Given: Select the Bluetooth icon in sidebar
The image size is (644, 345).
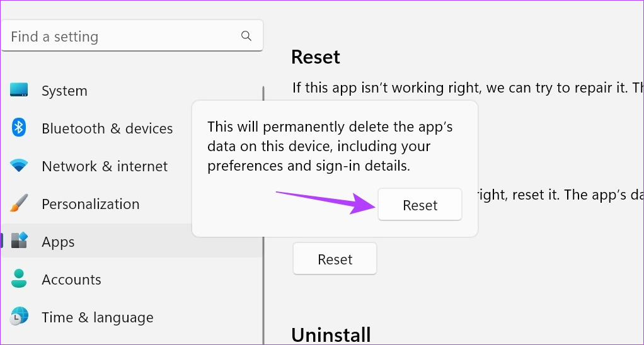Looking at the screenshot, I should 19,128.
